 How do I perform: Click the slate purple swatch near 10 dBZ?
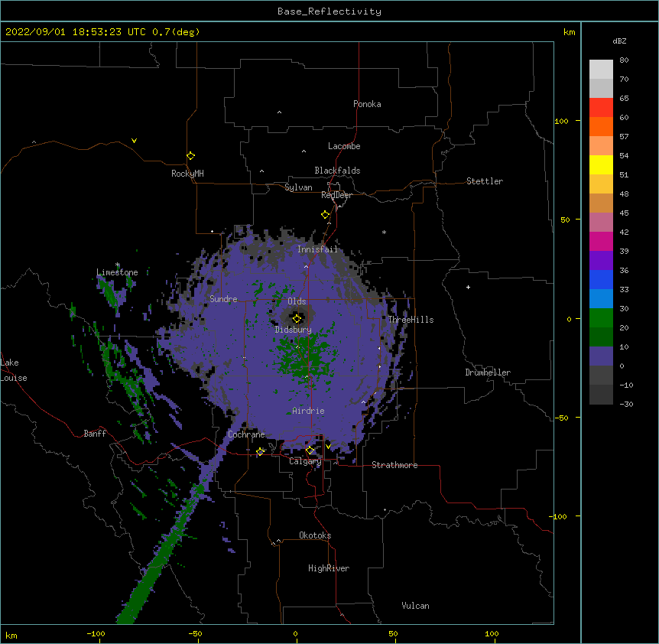[601, 356]
